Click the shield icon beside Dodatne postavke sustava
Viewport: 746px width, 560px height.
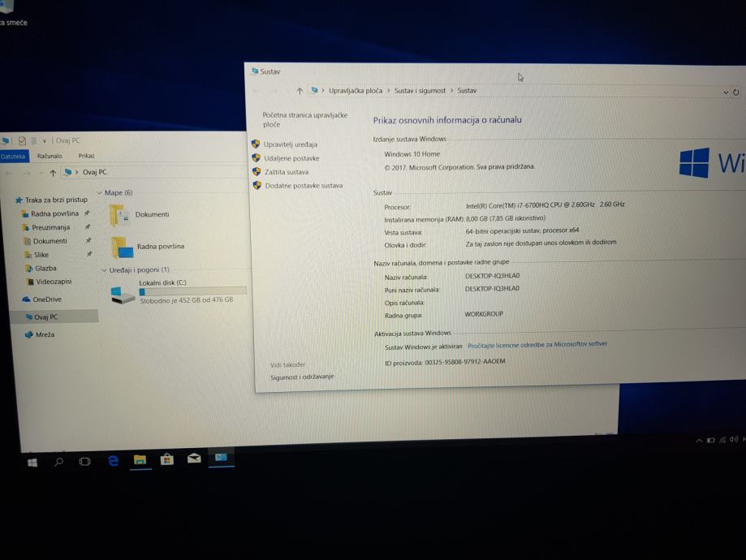pyautogui.click(x=257, y=185)
